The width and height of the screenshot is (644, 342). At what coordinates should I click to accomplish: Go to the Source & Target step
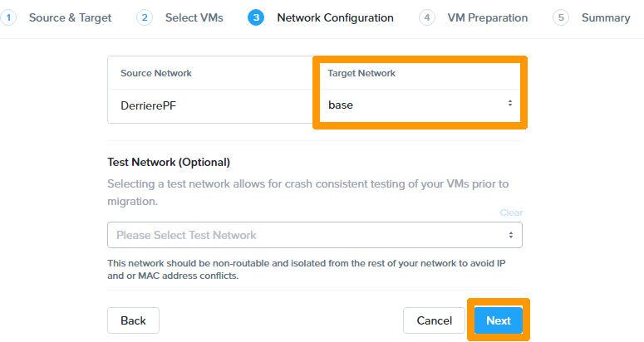point(70,17)
